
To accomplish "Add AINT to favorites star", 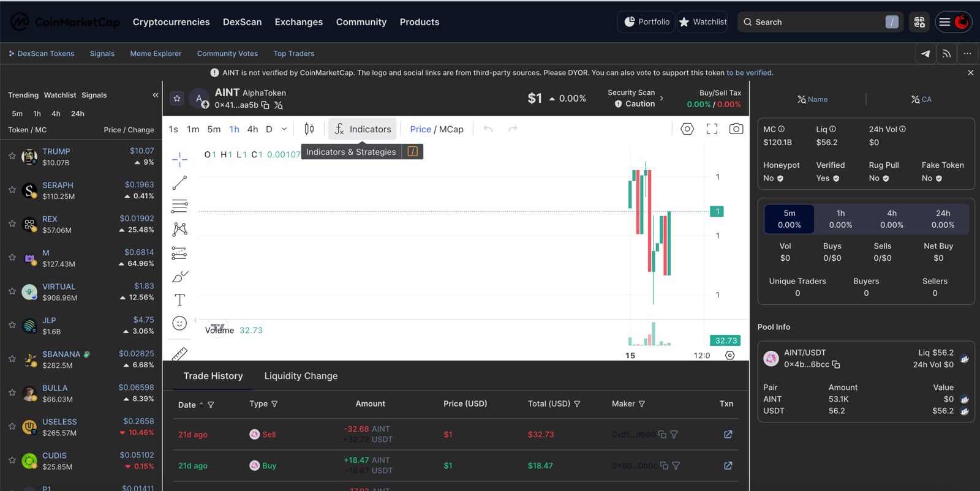I will [x=177, y=99].
